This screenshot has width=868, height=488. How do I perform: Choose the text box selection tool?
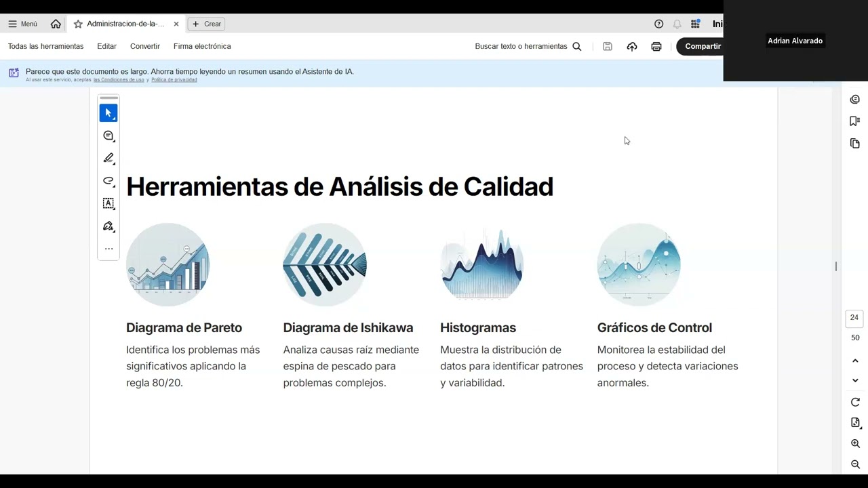pyautogui.click(x=108, y=203)
